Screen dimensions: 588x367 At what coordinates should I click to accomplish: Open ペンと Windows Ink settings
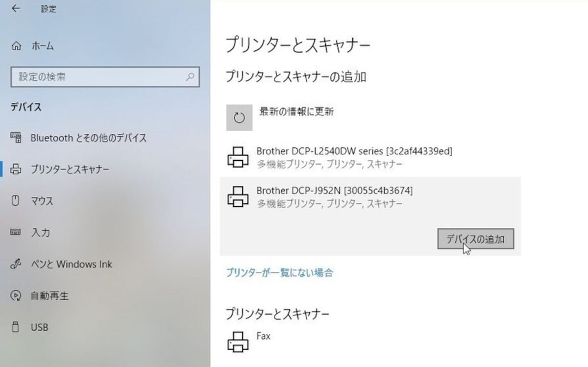72,264
